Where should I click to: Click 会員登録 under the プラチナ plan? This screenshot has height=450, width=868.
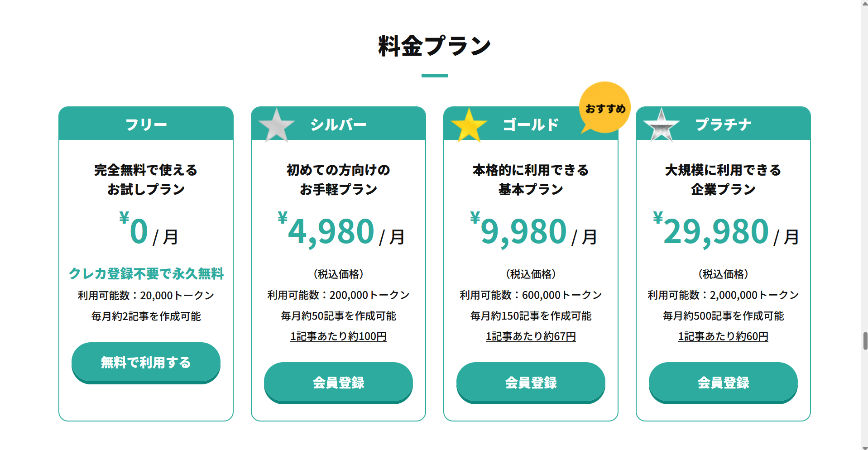point(723,382)
